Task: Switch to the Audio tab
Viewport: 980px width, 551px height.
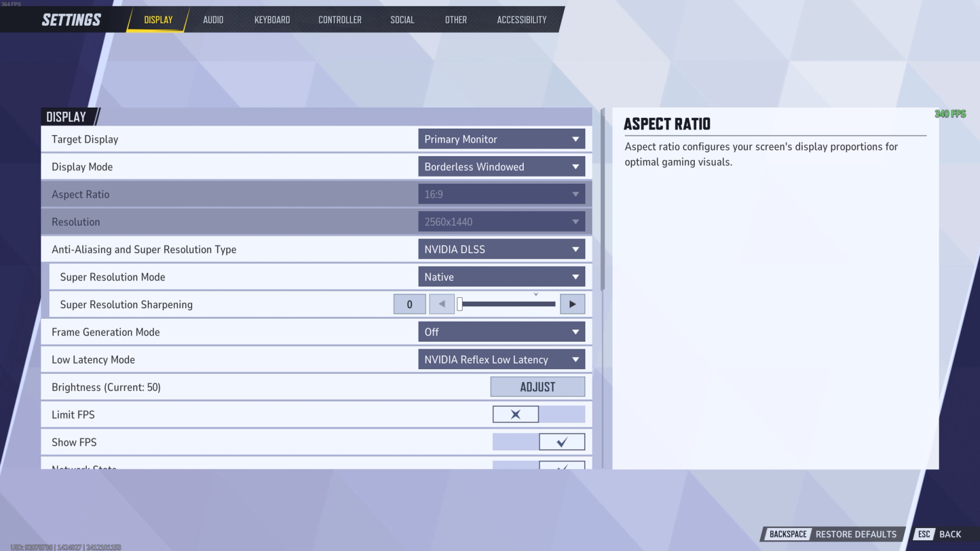Action: 213,19
